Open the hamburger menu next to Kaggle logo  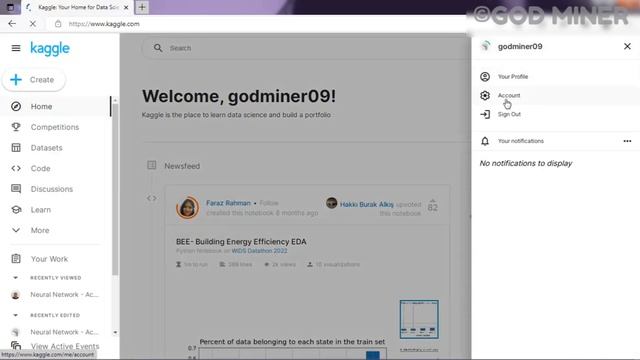[x=16, y=48]
